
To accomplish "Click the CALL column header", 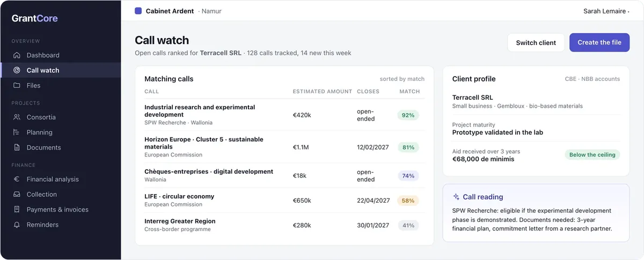I will (x=151, y=92).
